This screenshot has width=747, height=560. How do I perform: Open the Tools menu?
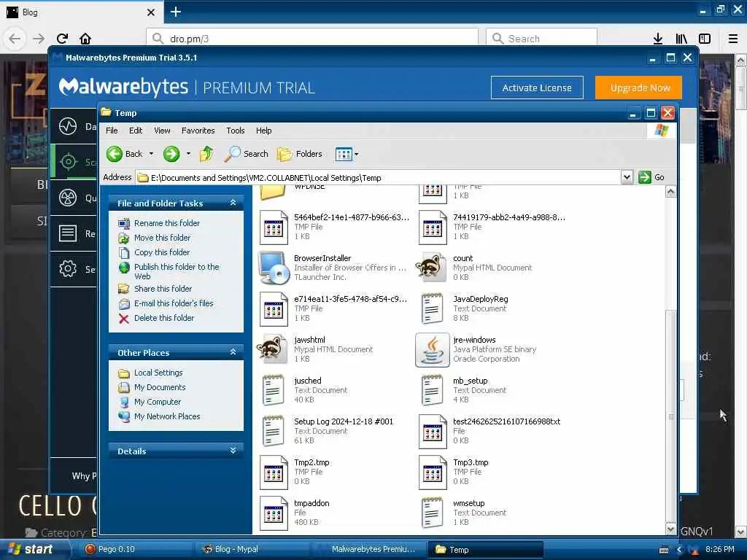click(x=236, y=131)
